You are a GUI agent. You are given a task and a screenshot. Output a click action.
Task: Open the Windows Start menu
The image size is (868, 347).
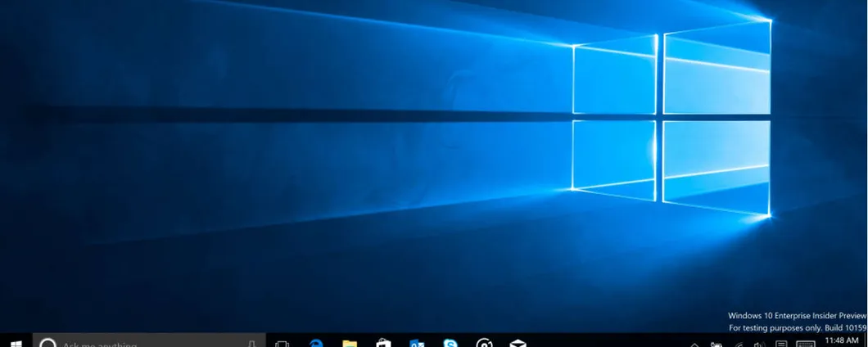coord(16,343)
